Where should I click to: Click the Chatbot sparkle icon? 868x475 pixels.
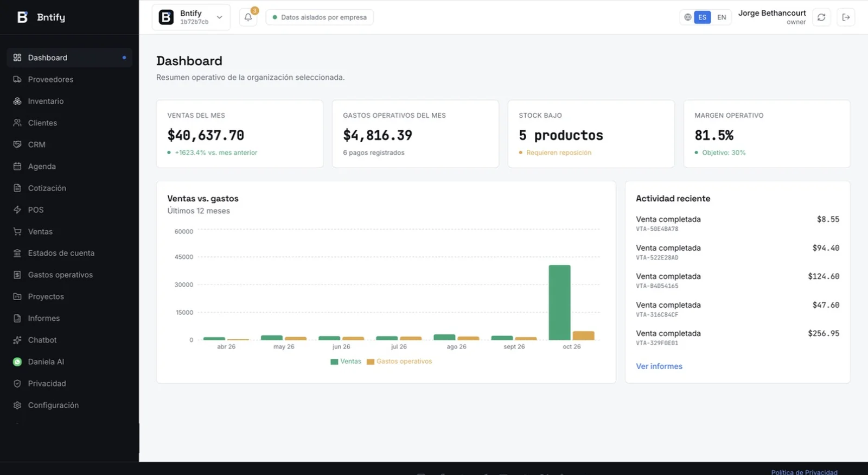(x=17, y=340)
